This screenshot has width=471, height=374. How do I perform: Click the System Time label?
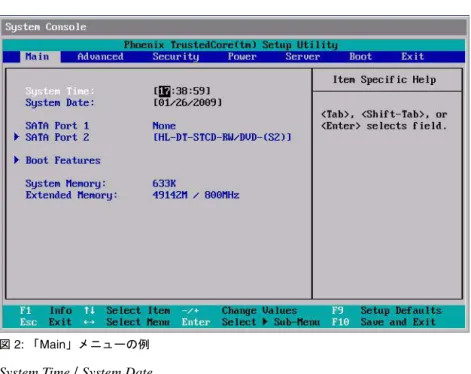pos(60,91)
